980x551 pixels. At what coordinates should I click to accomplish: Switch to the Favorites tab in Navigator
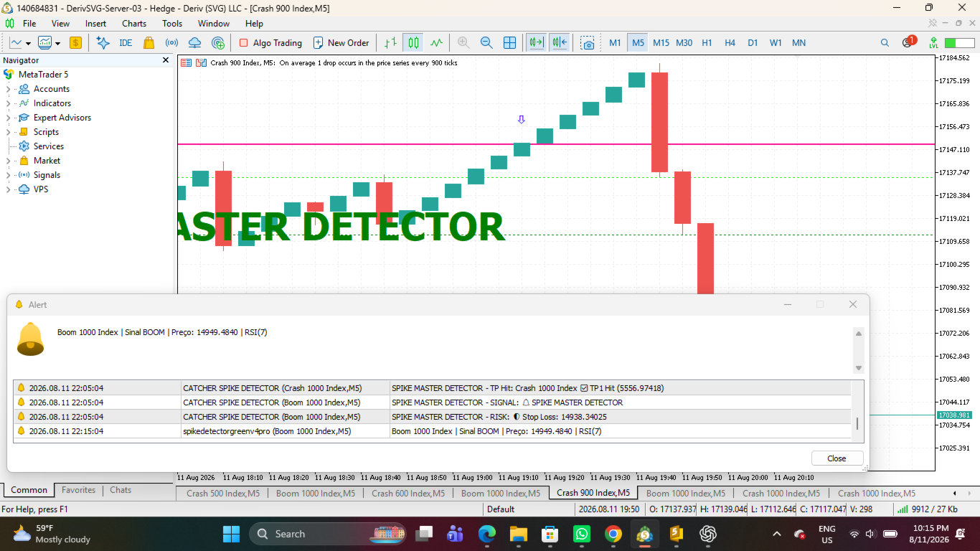pos(78,490)
